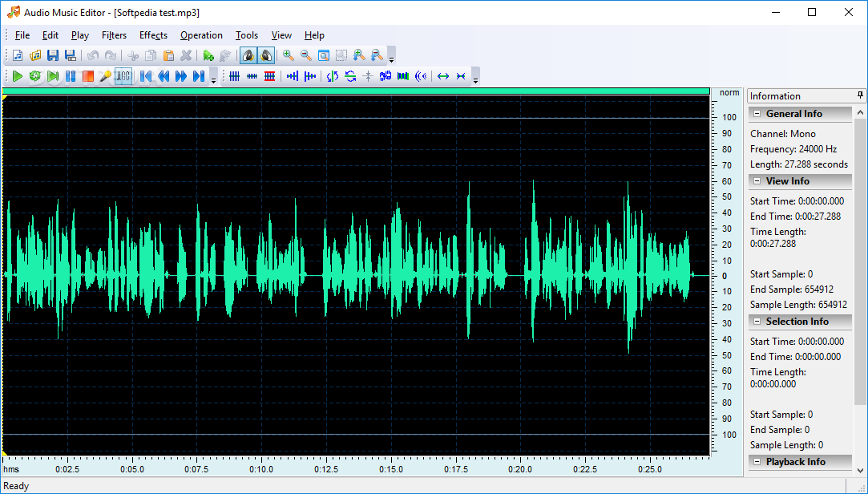
Task: Cut the selection with the scissors icon
Action: 133,55
